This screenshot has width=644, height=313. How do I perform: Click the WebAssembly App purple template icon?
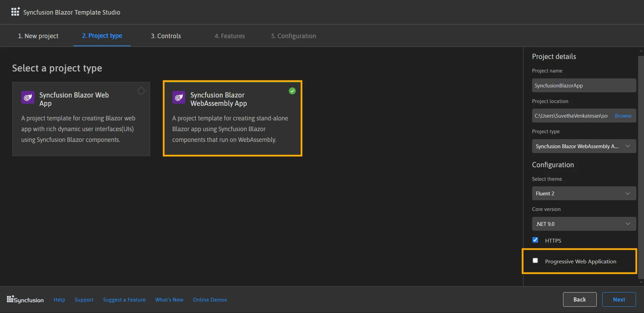(x=179, y=98)
